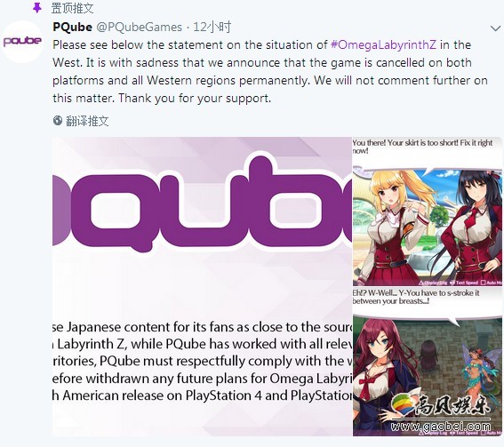Open the PQube profile avatar

[22, 41]
